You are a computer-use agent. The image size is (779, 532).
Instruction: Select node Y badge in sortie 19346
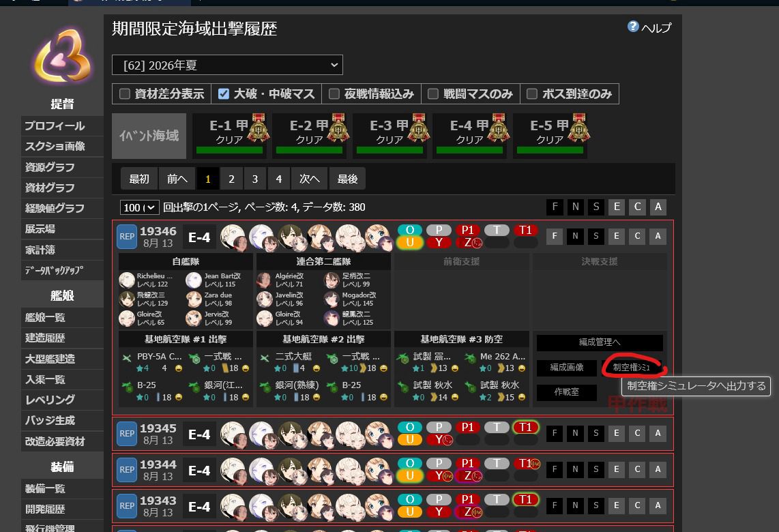point(439,242)
